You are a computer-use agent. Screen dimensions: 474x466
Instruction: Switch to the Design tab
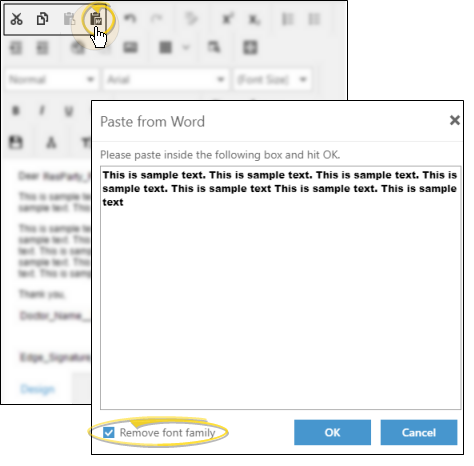pos(37,389)
